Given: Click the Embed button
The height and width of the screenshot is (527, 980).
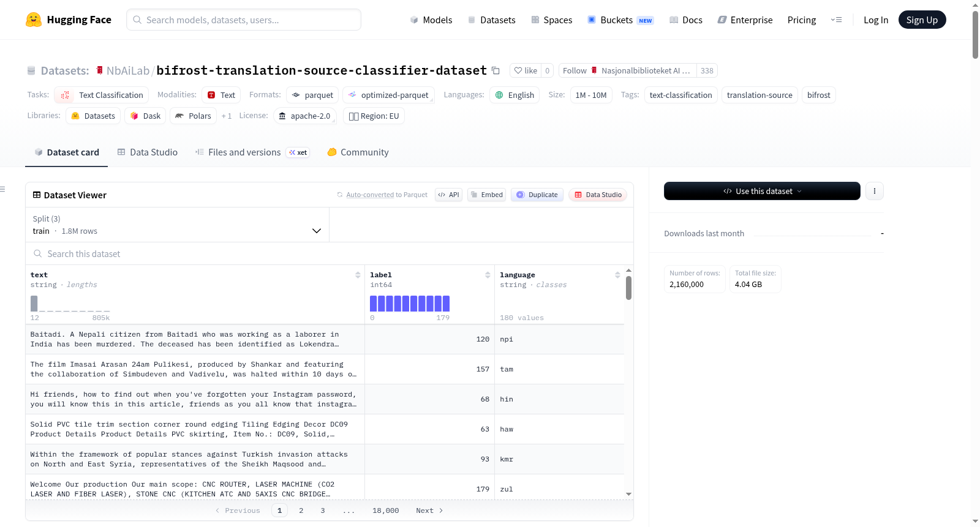Looking at the screenshot, I should [x=486, y=195].
